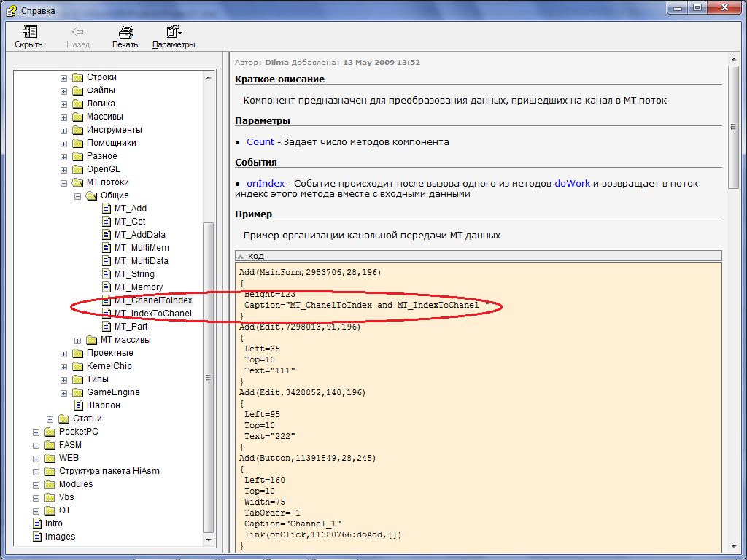Select the MT_Add topic icon
Screen dimensions: 747x560
click(107, 209)
